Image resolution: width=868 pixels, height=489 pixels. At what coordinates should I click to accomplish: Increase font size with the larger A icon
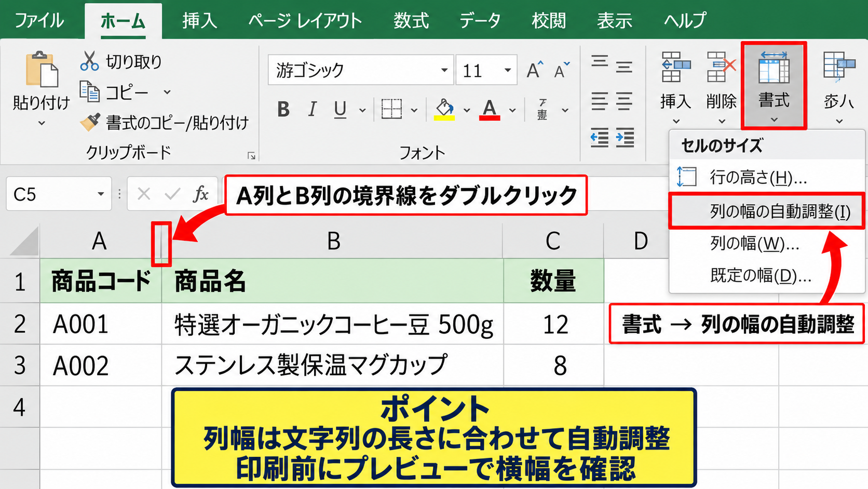coord(535,70)
